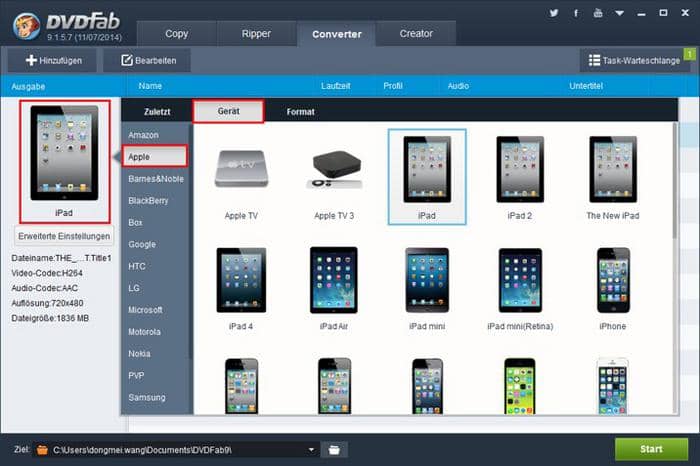Switch to the Zuletzt tab

click(x=157, y=112)
